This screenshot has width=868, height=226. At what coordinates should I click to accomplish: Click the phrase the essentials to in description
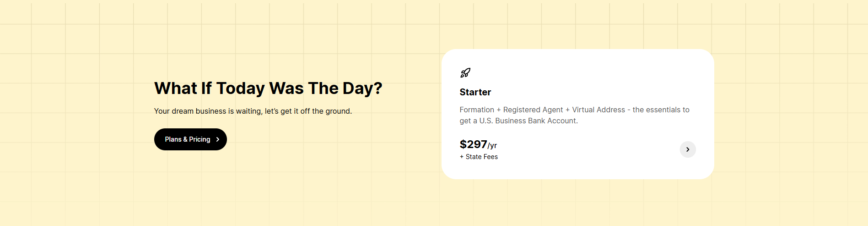click(661, 110)
